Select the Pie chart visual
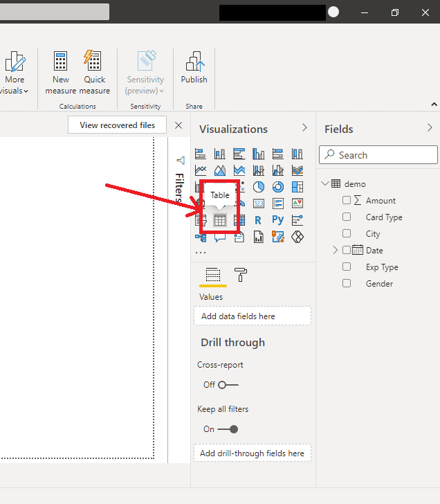Image resolution: width=440 pixels, height=504 pixels. (259, 187)
